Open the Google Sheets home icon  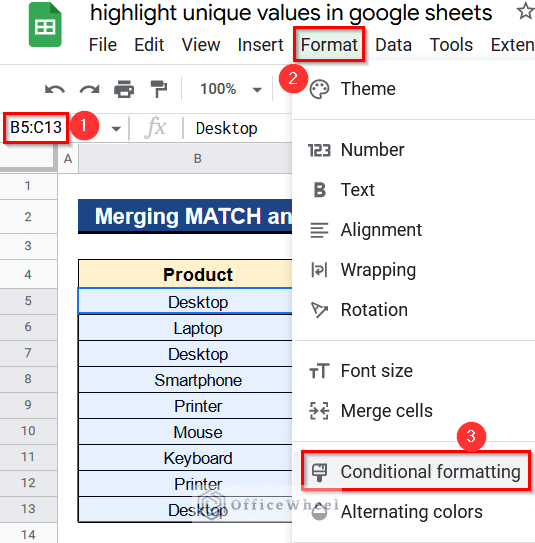45,25
